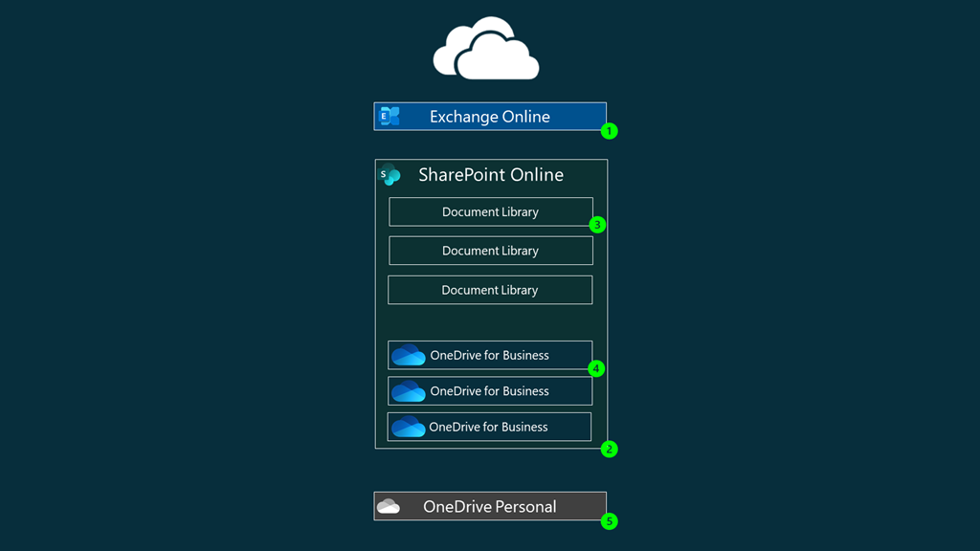Viewport: 980px width, 551px height.
Task: Select the SharePoint Online header label
Action: pos(491,175)
